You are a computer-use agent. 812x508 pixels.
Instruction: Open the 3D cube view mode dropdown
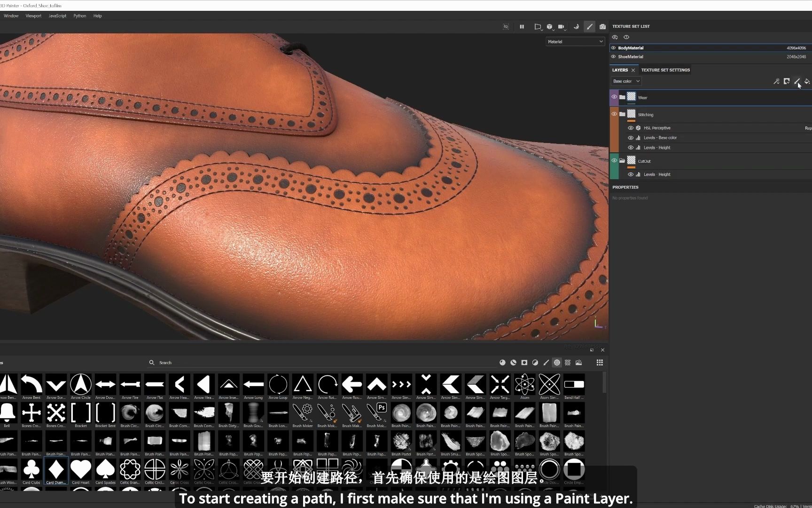tap(550, 27)
